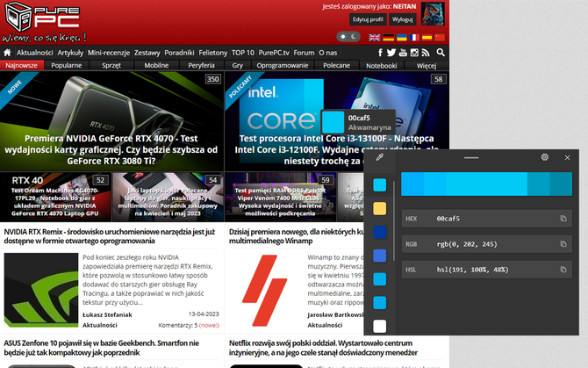Open the Artykuły menu

point(70,53)
